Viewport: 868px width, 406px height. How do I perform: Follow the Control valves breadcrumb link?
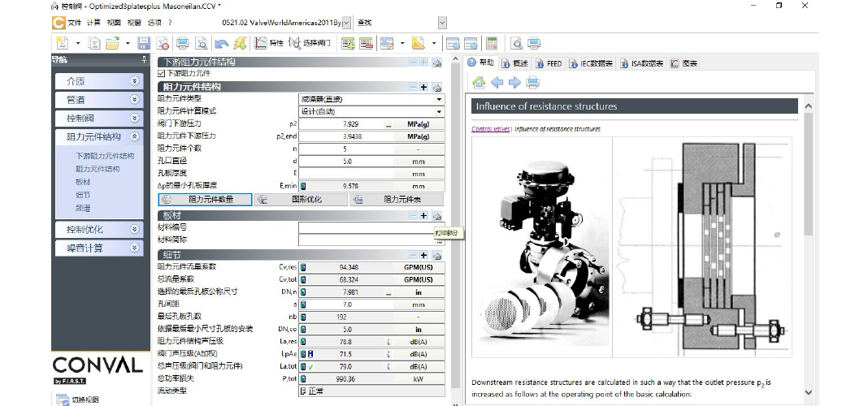(490, 129)
